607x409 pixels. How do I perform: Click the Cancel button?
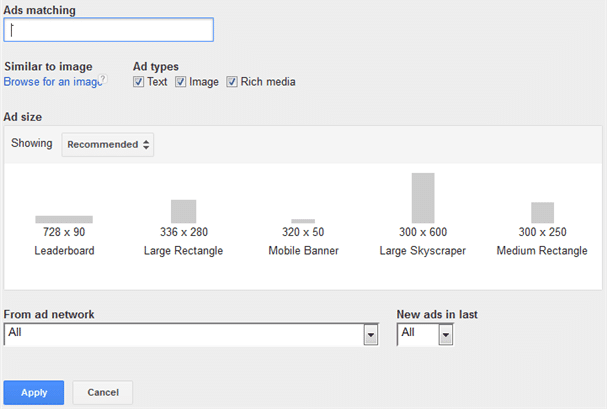[103, 392]
